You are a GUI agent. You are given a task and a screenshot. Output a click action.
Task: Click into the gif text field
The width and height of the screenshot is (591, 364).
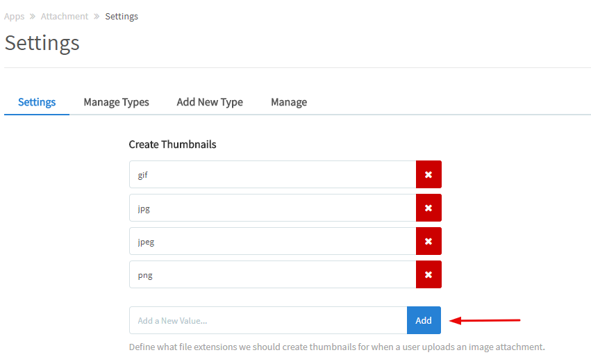[x=272, y=174]
